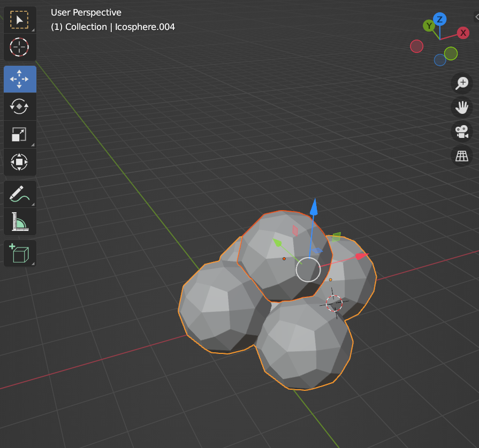Screen dimensions: 479x448
Task: Click the X axis on navigation gizmo
Action: coord(463,33)
